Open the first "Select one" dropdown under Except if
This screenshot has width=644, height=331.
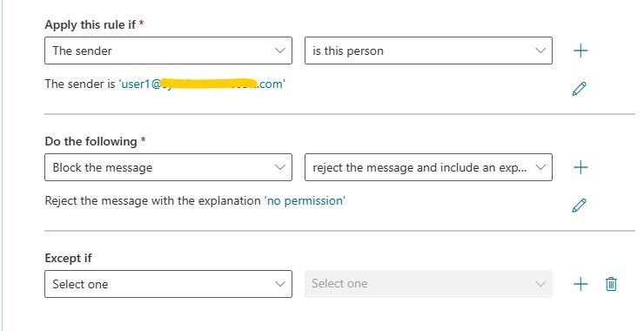coord(168,284)
